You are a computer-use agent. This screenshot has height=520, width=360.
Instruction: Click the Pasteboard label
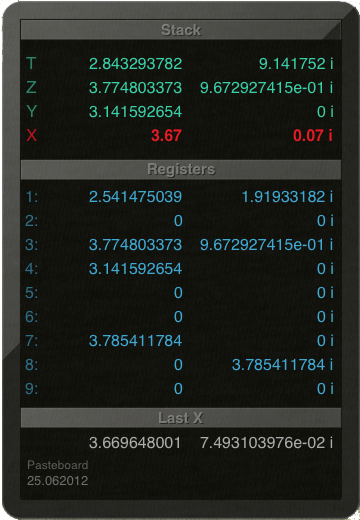click(58, 465)
